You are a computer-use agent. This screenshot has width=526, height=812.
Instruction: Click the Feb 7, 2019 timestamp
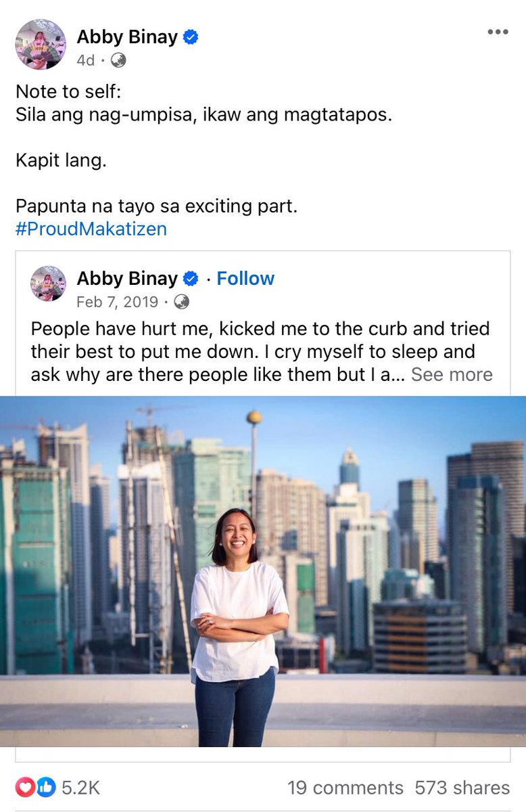point(118,301)
